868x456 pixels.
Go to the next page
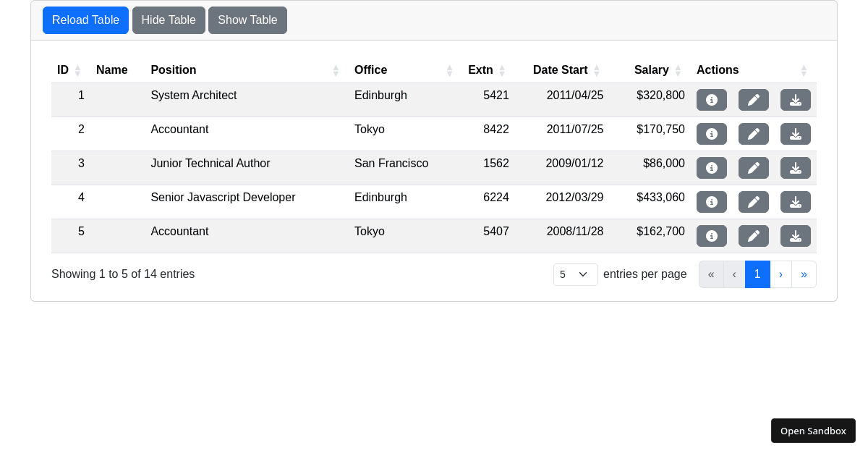pos(780,274)
